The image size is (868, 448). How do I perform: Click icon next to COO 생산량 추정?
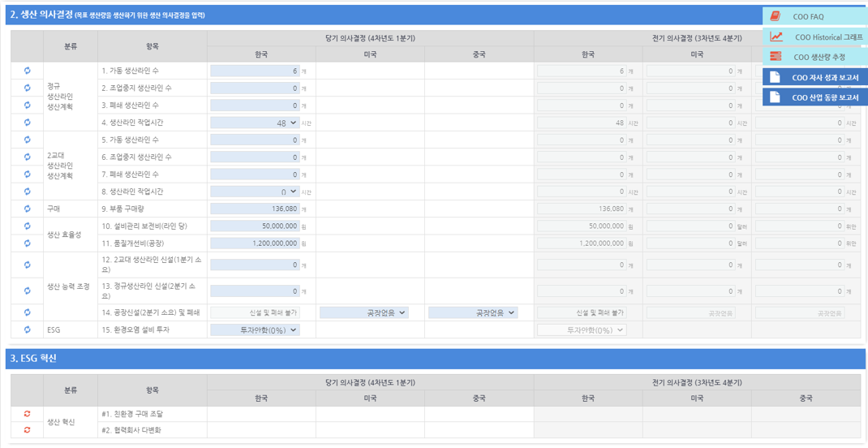(x=776, y=57)
